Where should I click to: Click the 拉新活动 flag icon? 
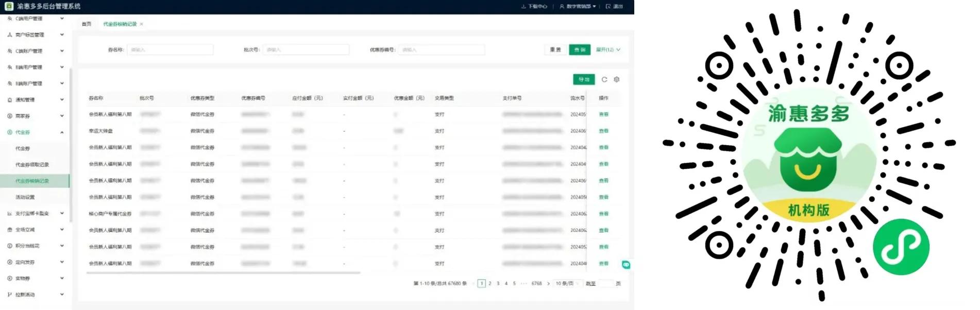click(x=9, y=295)
